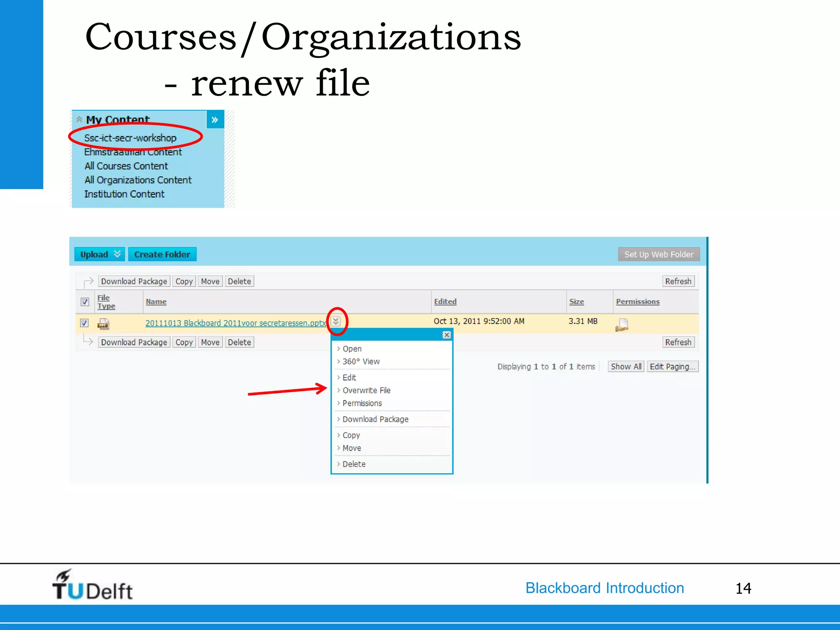This screenshot has height=630, width=840.
Task: Sort by File Type column
Action: click(x=106, y=302)
